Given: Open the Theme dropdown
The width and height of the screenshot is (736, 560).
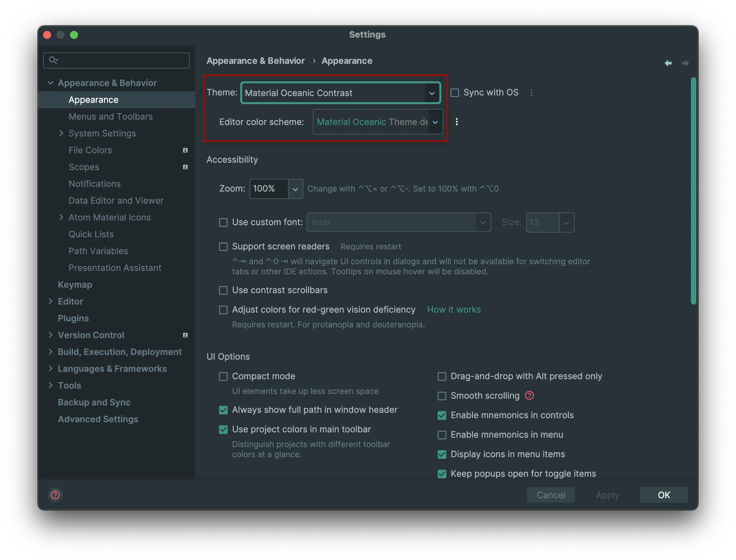Looking at the screenshot, I should tap(432, 93).
